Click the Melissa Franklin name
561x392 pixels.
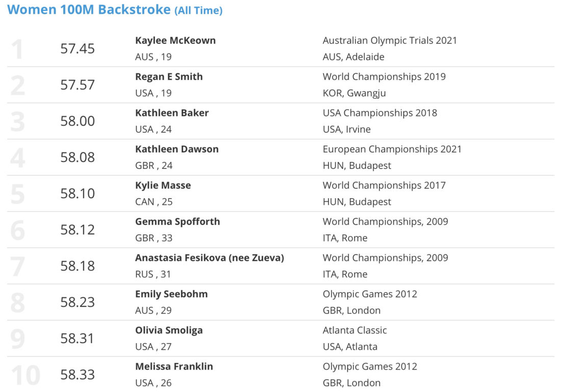click(x=174, y=367)
